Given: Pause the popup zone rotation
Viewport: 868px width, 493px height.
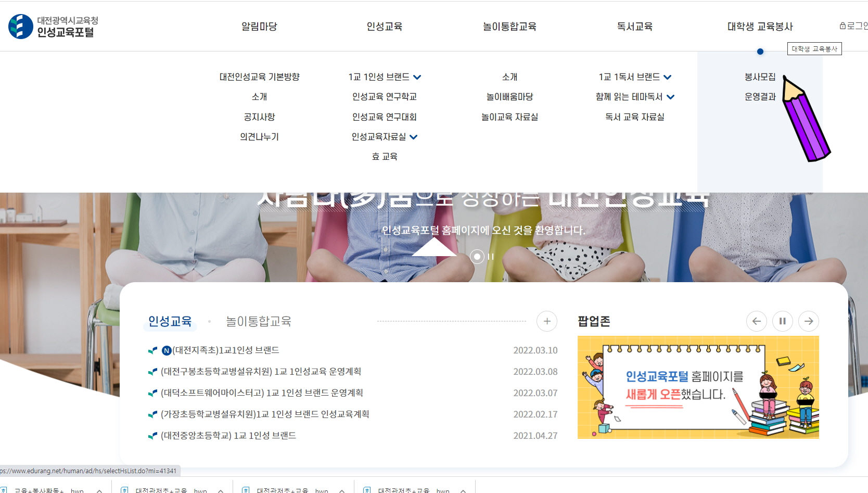Looking at the screenshot, I should click(x=782, y=321).
